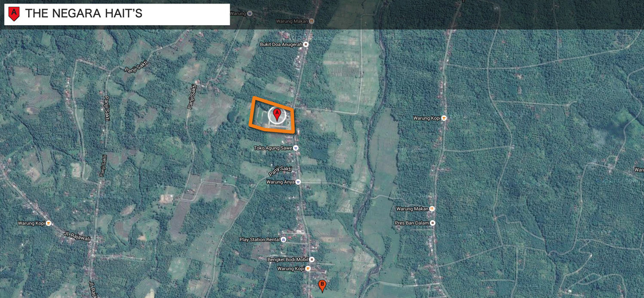The image size is (644, 298).
Task: Select the Bukit Doa Anugerah place icon
Action: [306, 44]
